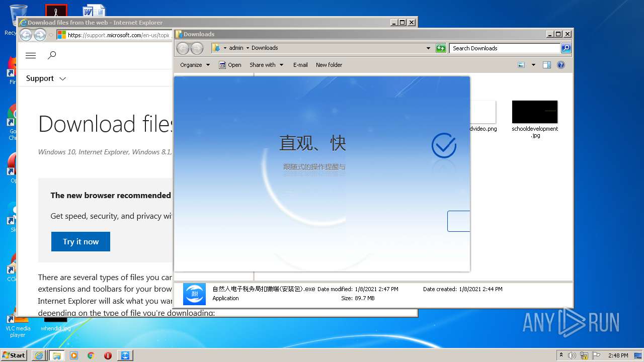Click the Change your view icon
The image size is (644, 362).
click(x=521, y=65)
